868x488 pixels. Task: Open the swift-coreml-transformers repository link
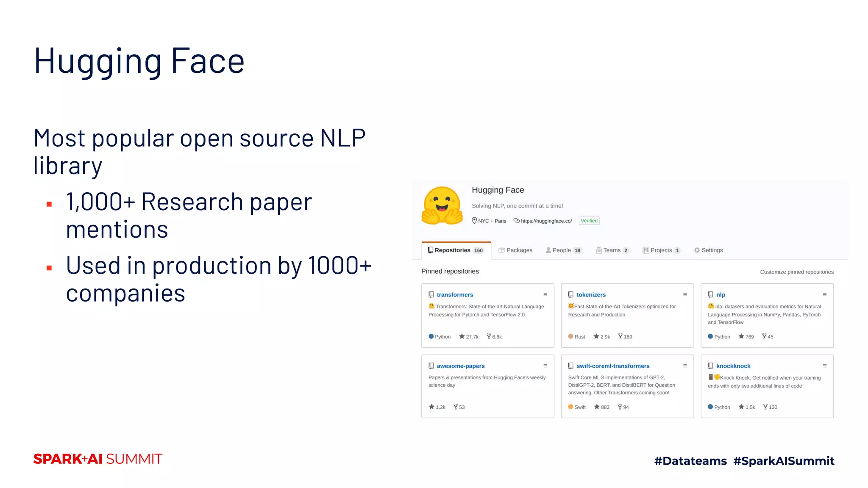(x=613, y=366)
